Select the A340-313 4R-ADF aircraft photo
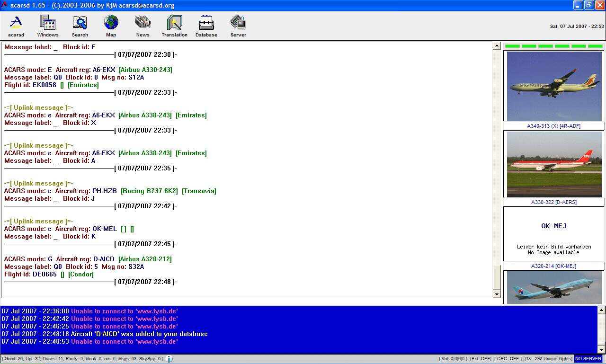The height and width of the screenshot is (364, 606). pos(554,86)
